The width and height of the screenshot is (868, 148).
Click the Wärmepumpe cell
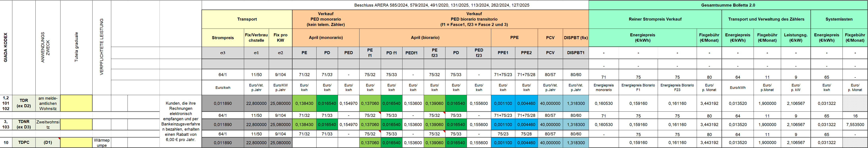[x=102, y=143]
